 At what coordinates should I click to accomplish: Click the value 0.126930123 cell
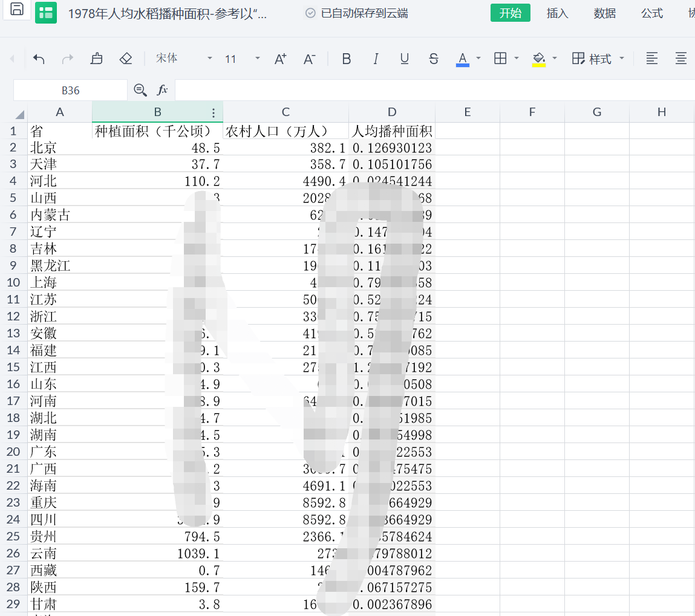(x=392, y=148)
